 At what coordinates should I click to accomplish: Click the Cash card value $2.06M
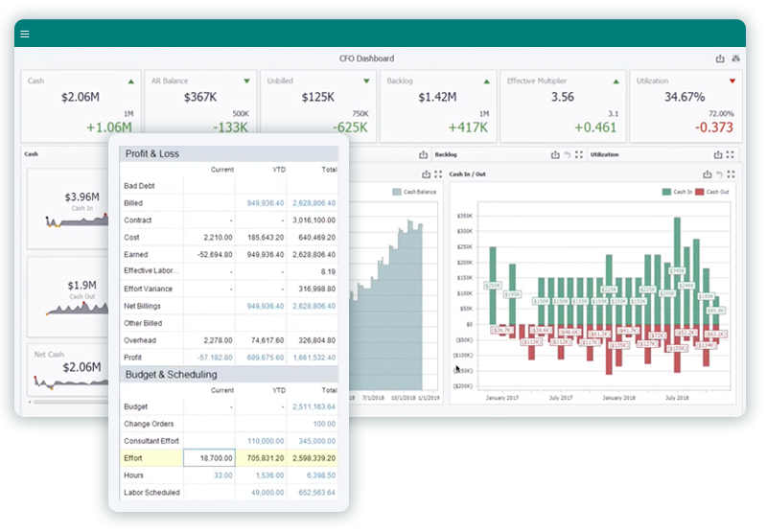(81, 97)
